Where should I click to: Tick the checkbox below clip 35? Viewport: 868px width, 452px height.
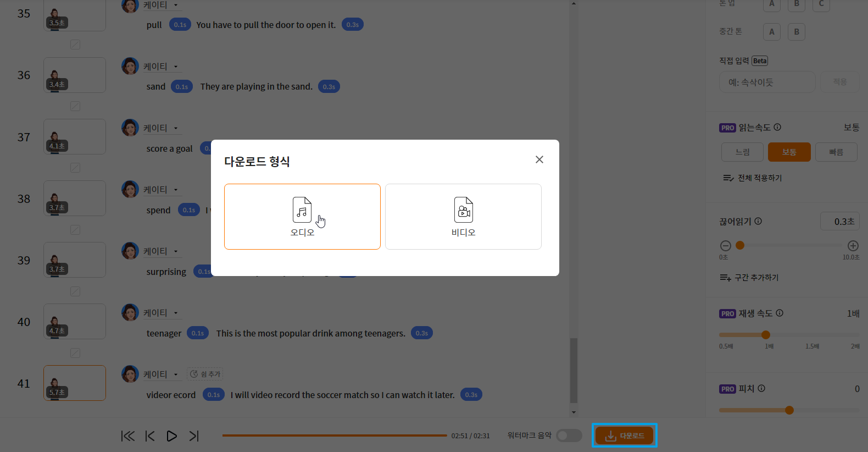[75, 45]
